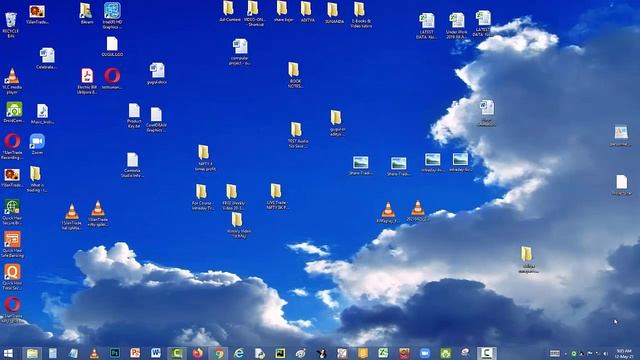Open the BOOK NOTES folder

point(294,75)
